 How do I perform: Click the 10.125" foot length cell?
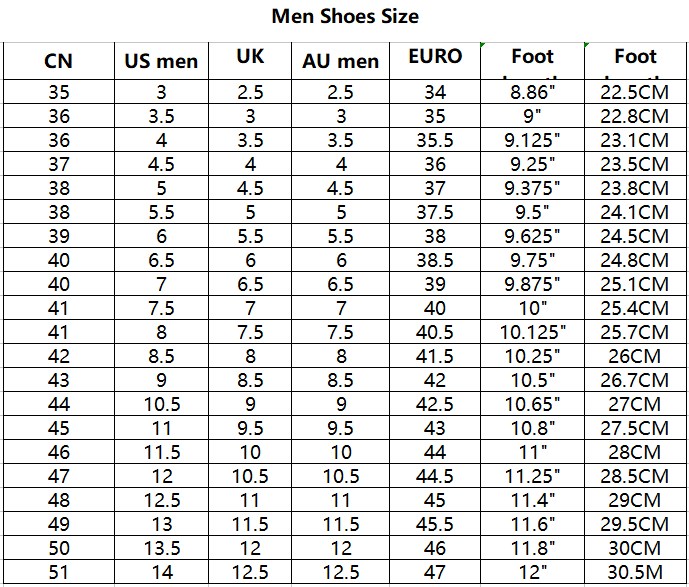(x=533, y=332)
